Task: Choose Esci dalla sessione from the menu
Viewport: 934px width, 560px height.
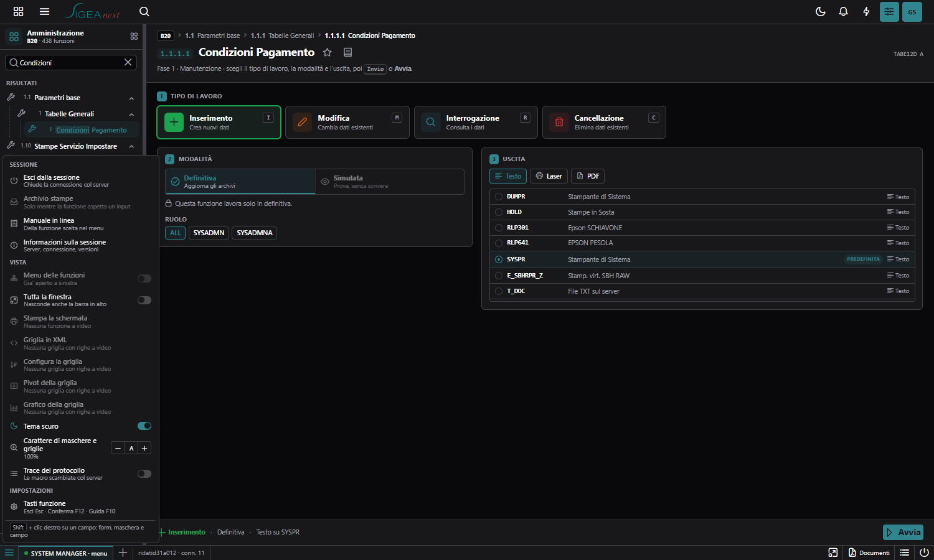Action: (81, 181)
